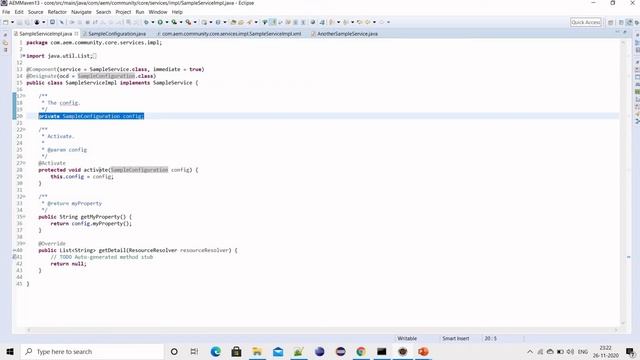Open PowerPoint from the taskbar
640x360 pixels.
click(423, 351)
